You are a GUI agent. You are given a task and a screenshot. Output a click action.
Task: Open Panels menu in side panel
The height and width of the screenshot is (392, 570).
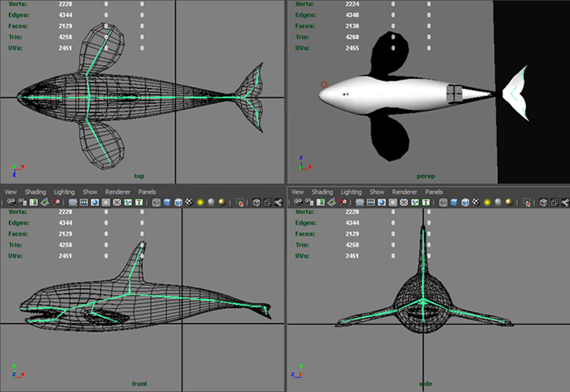(434, 192)
